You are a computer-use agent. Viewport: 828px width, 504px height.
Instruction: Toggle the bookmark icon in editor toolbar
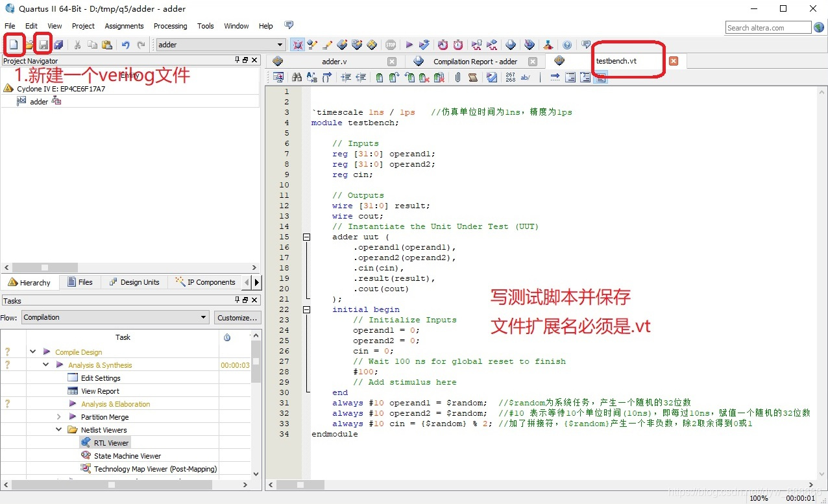point(380,77)
